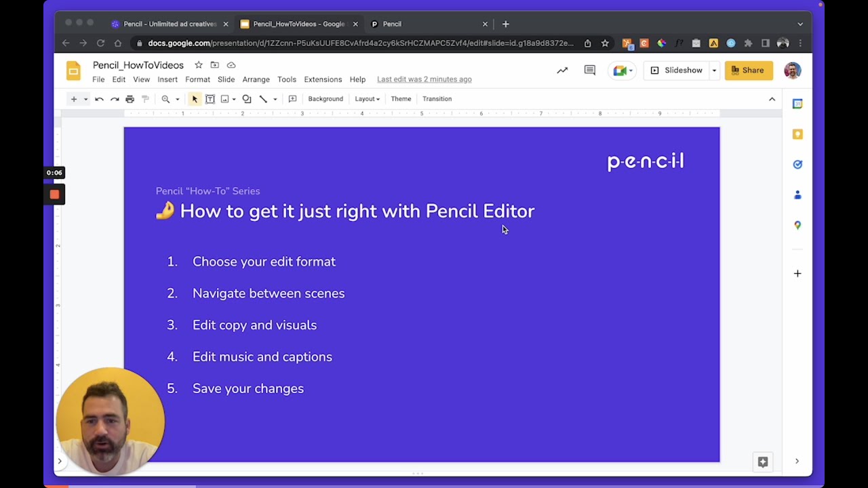Open Contacts in the side panel
868x488 pixels.
(797, 195)
